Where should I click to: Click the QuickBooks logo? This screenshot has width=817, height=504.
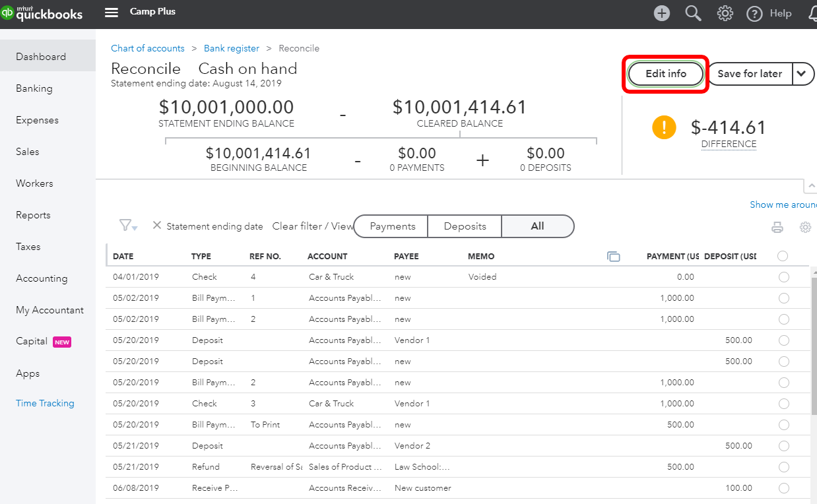(42, 13)
